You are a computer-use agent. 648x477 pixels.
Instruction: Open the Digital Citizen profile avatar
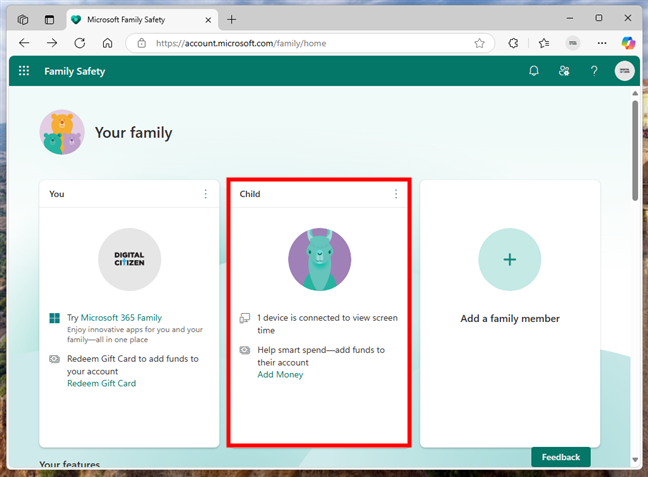point(129,260)
